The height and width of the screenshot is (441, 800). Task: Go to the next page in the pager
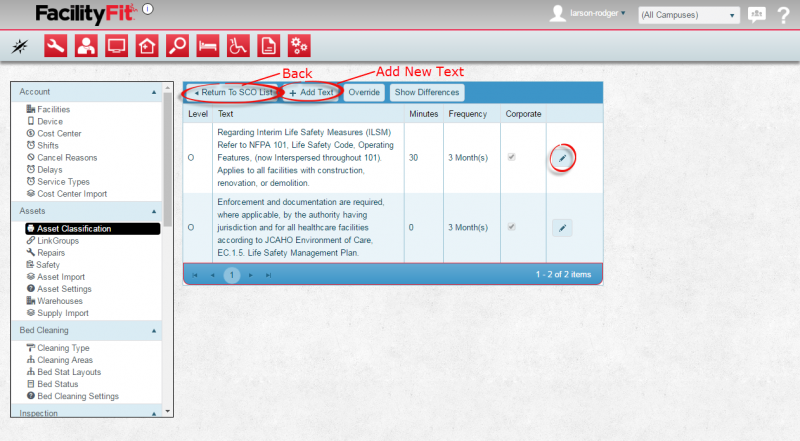(252, 274)
